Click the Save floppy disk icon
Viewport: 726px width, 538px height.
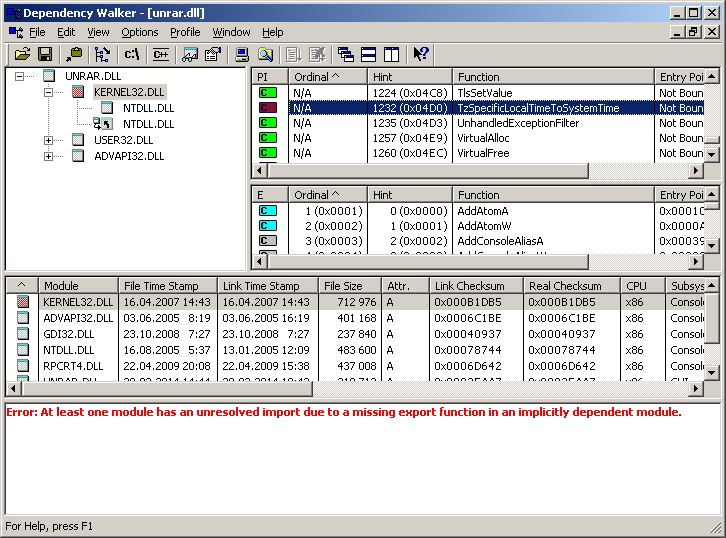pyautogui.click(x=45, y=55)
